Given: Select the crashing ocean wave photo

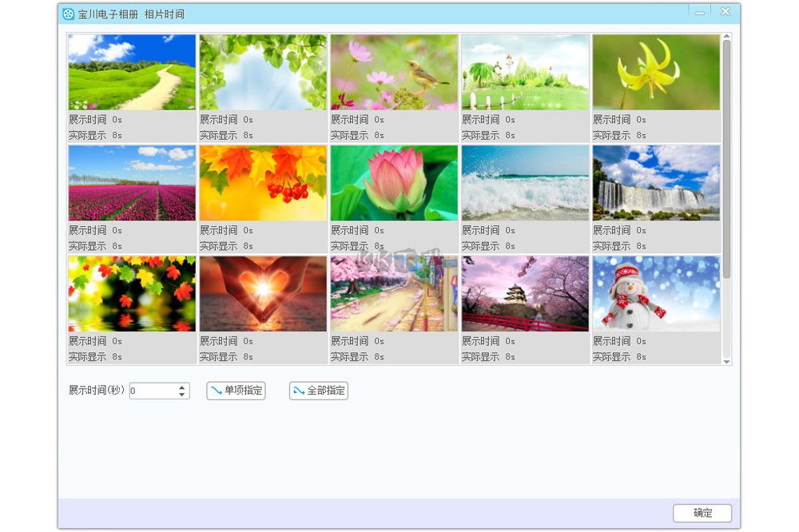Looking at the screenshot, I should [x=525, y=182].
